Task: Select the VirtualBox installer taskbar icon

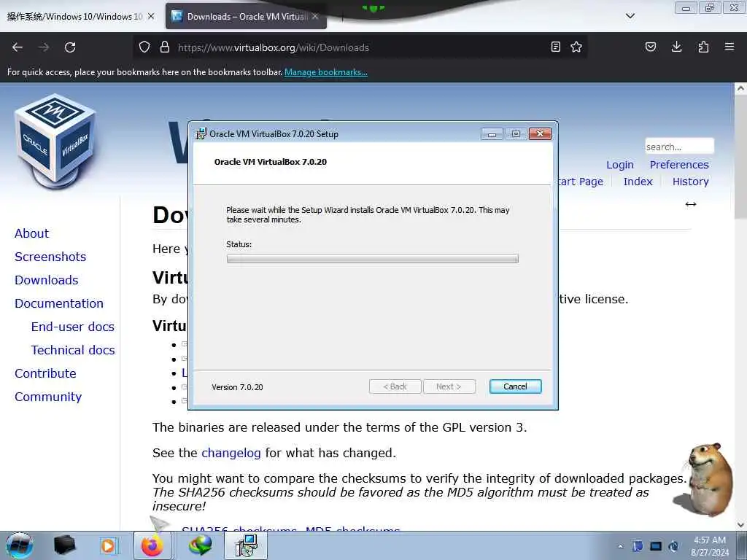Action: coord(246,545)
